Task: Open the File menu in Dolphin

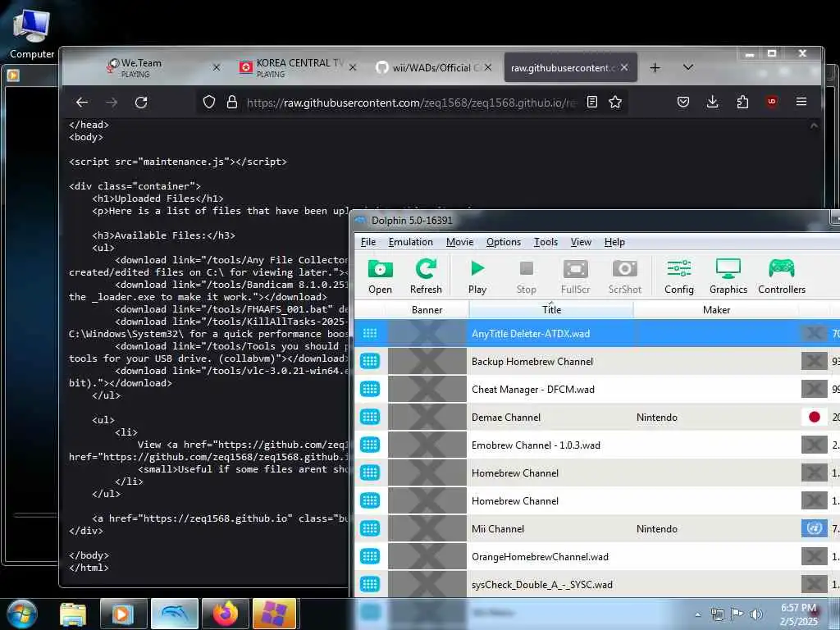Action: pyautogui.click(x=368, y=242)
